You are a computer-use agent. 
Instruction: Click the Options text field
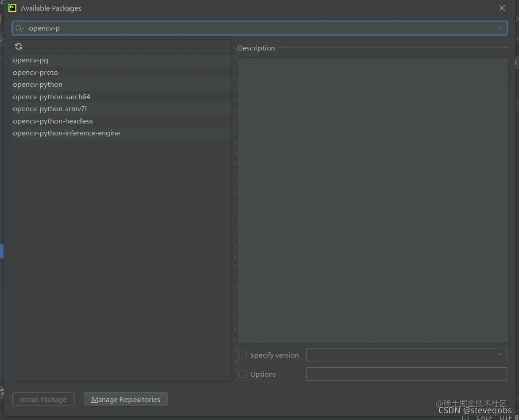pyautogui.click(x=407, y=374)
